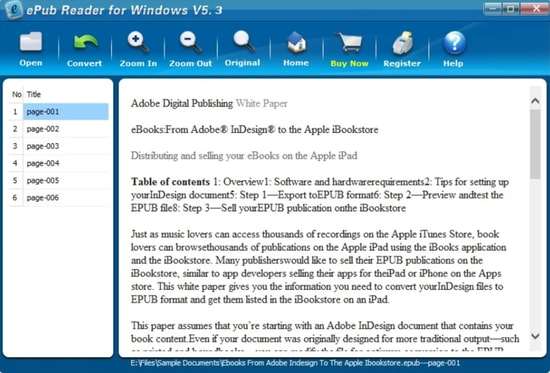
Task: Select page-006 in the page list
Action: coord(66,198)
